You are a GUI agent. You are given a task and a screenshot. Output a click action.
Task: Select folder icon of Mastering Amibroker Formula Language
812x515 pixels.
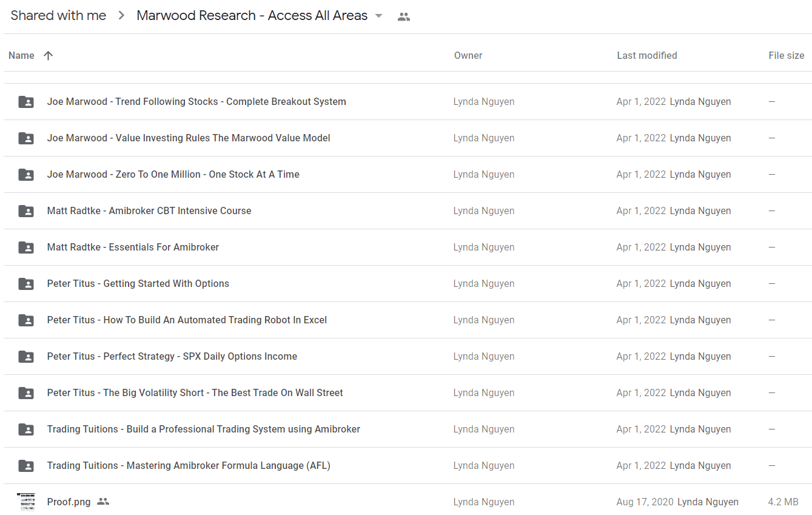(26, 466)
